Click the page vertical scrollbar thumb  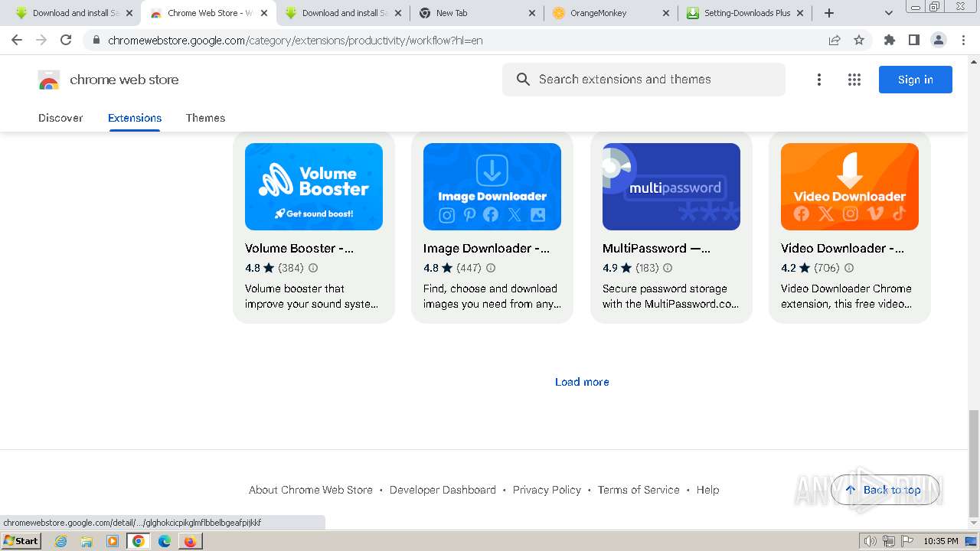pos(974,464)
